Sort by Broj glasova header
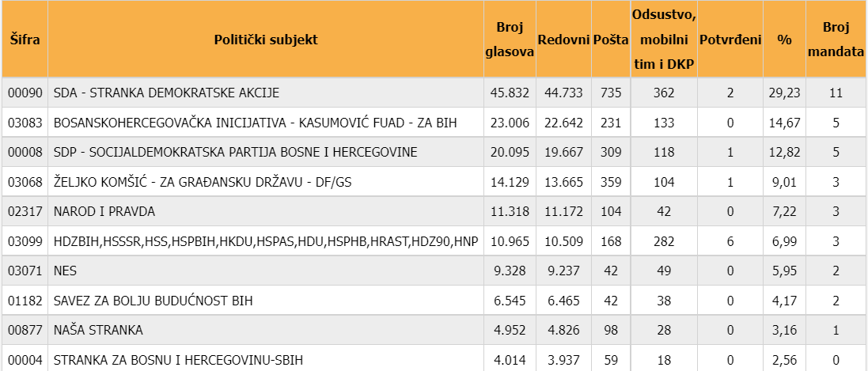The width and height of the screenshot is (868, 371). coord(510,39)
